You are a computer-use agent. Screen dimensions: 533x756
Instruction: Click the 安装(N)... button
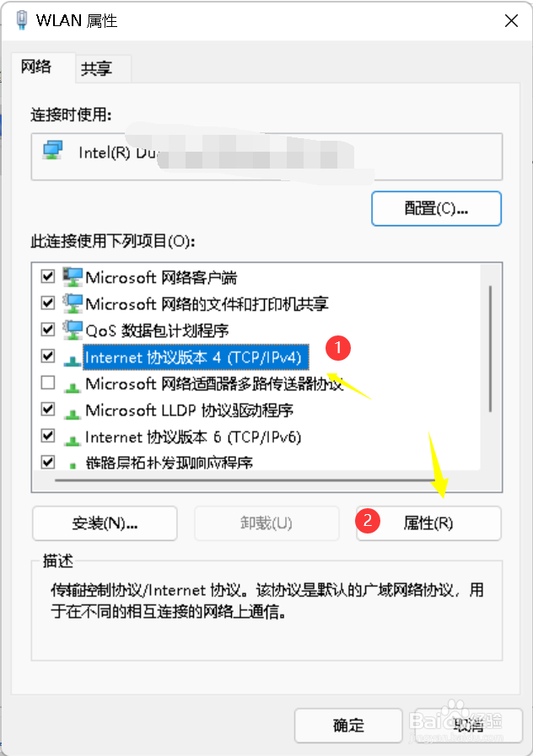(x=105, y=523)
